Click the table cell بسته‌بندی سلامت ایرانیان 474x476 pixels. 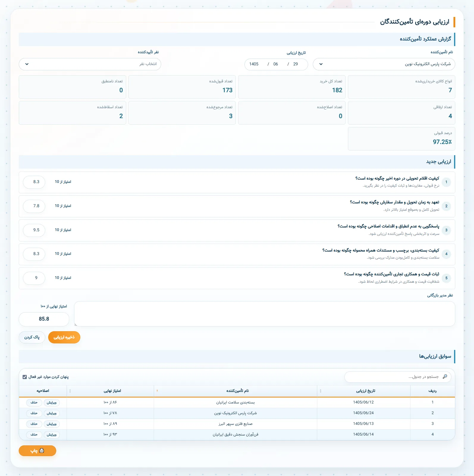pyautogui.click(x=236, y=403)
